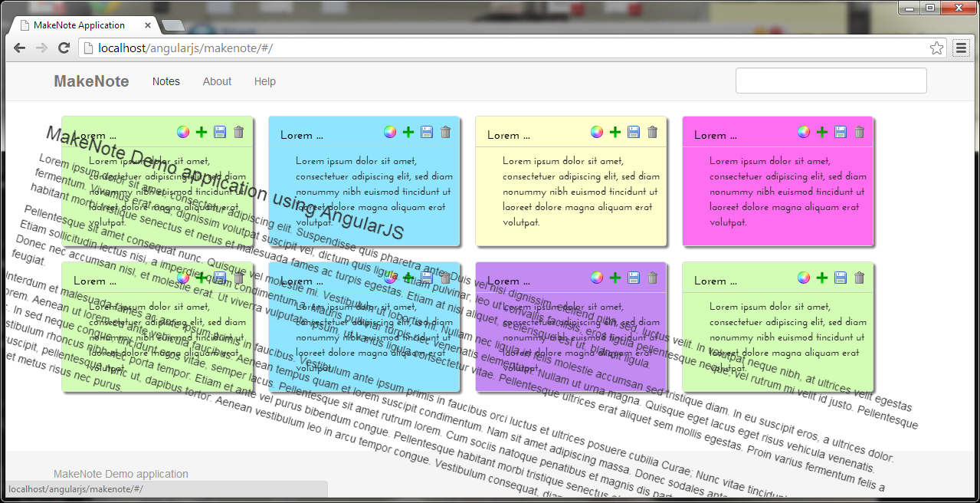Open color wheel on the magenta note
This screenshot has height=503, width=980.
point(804,132)
